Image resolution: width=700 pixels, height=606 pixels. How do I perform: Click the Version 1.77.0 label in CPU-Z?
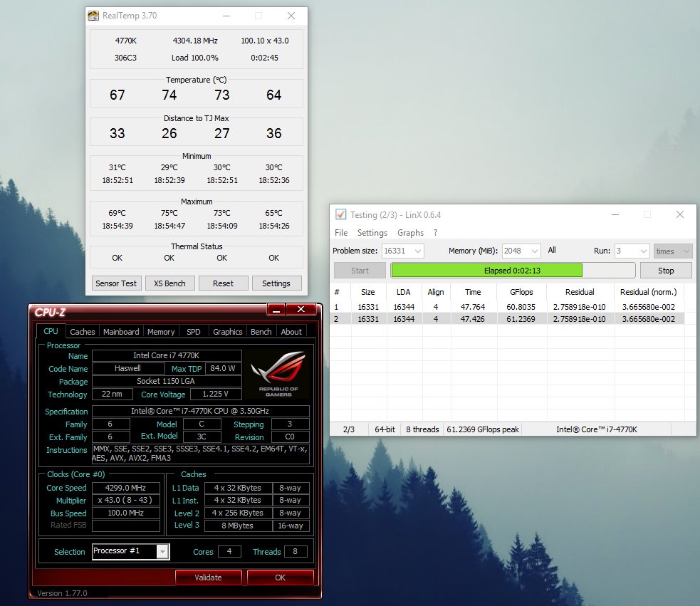(62, 593)
